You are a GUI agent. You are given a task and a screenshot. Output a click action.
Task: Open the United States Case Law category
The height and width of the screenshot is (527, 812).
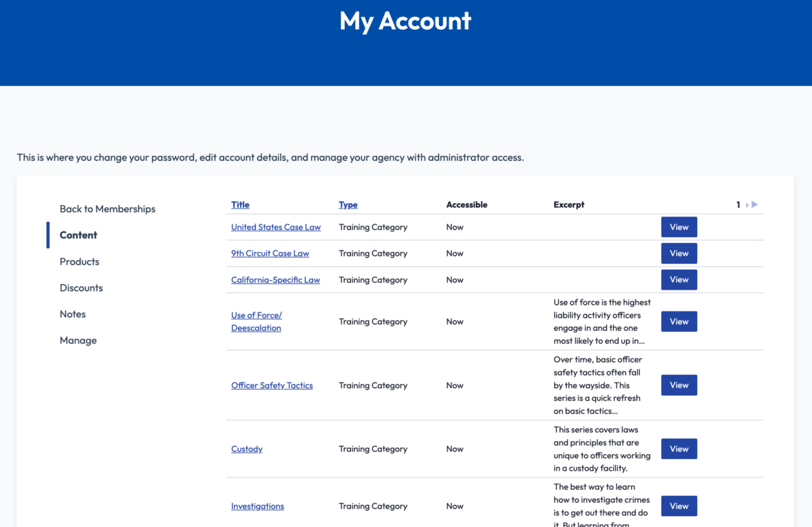coord(276,226)
